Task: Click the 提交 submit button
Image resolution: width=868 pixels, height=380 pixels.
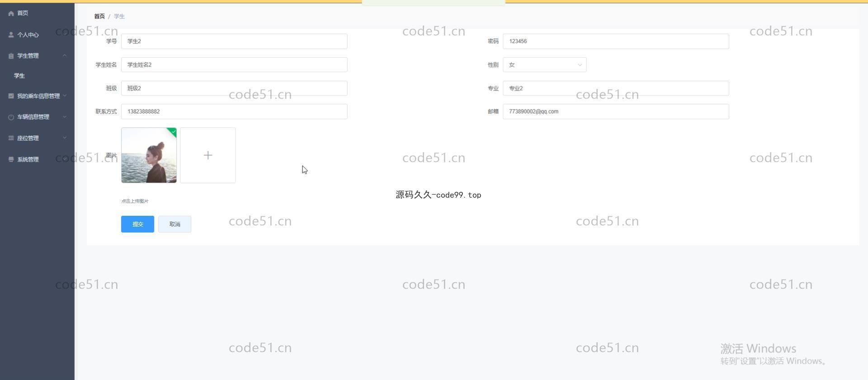Action: coord(137,224)
